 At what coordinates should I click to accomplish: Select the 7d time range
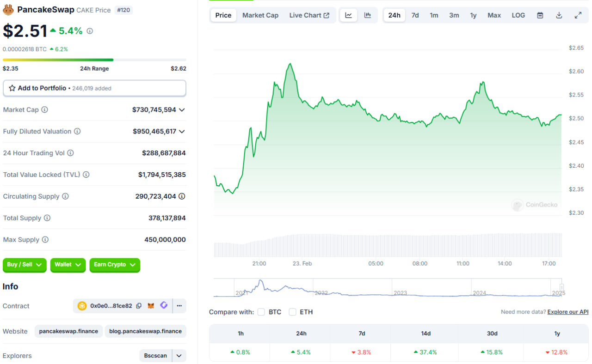(415, 15)
